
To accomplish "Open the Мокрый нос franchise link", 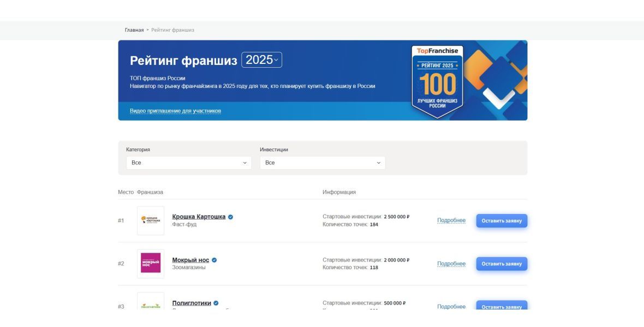I will tap(190, 260).
